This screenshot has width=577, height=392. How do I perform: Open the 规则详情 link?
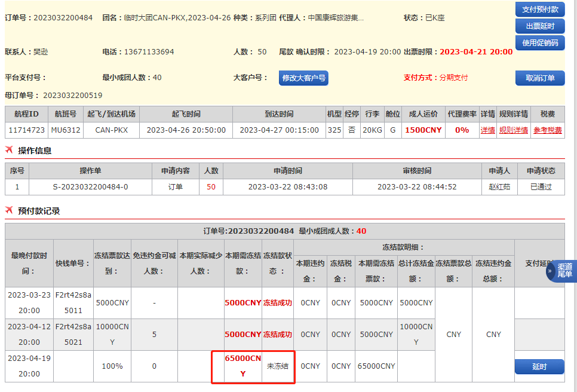pyautogui.click(x=513, y=130)
